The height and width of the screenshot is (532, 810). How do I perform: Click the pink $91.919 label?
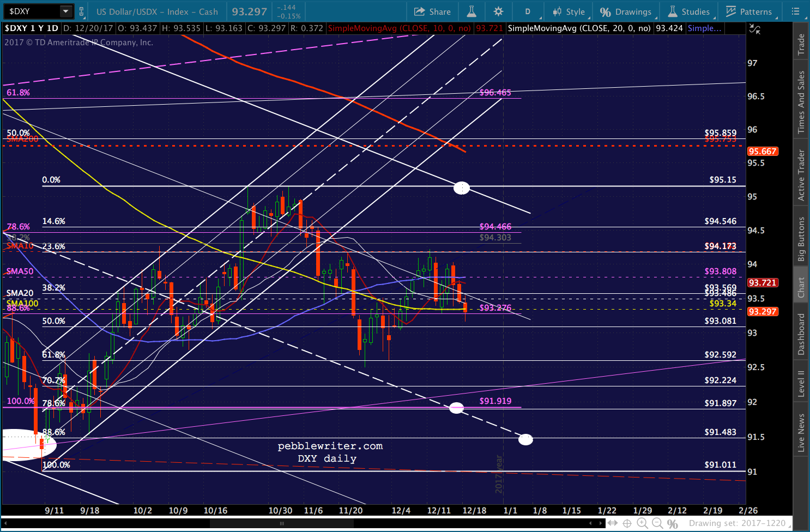(495, 401)
